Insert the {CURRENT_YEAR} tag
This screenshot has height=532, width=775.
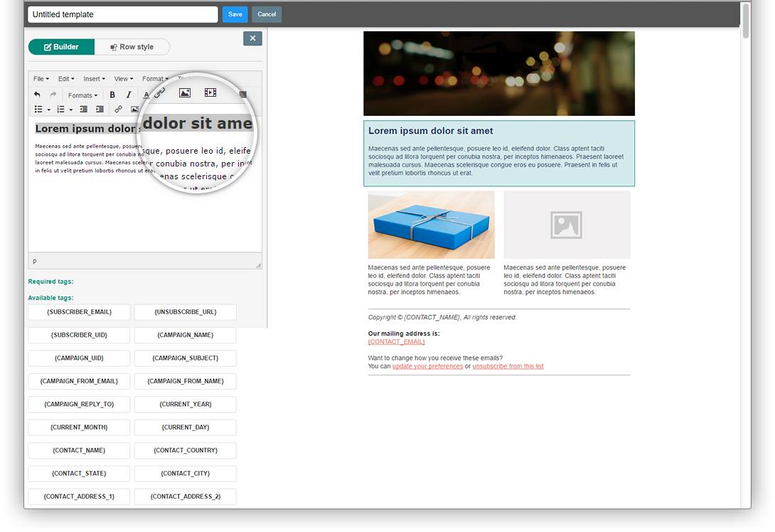(x=186, y=405)
